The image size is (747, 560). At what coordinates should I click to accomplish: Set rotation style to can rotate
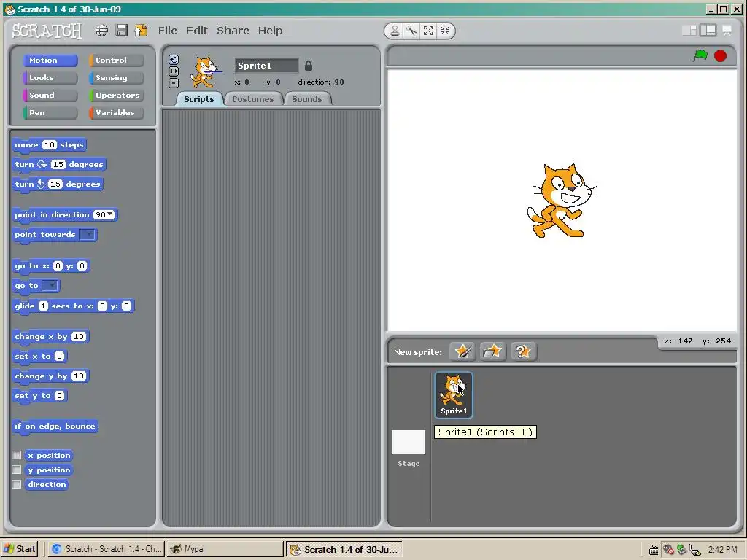tap(174, 60)
